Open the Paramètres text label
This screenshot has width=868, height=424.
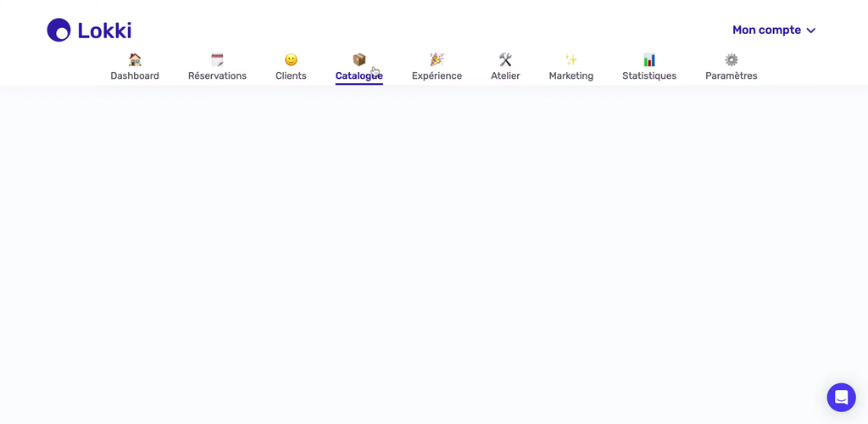731,76
